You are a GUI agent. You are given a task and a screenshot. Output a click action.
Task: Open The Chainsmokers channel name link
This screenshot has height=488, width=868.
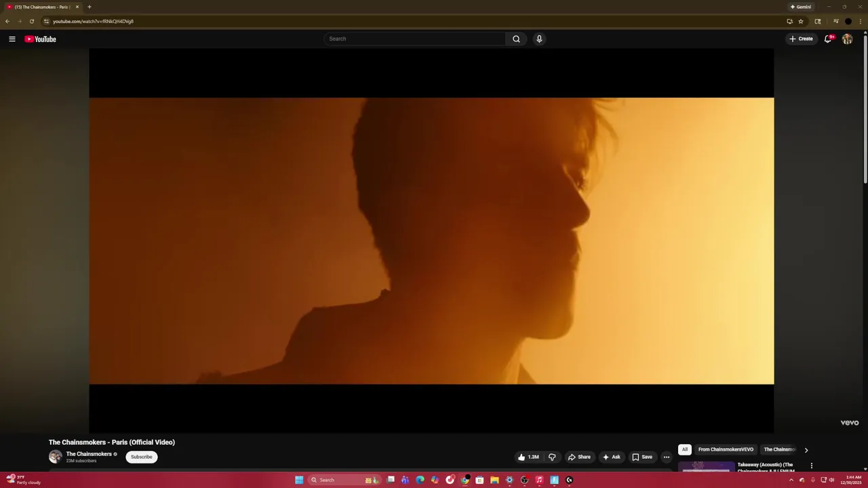click(x=89, y=454)
